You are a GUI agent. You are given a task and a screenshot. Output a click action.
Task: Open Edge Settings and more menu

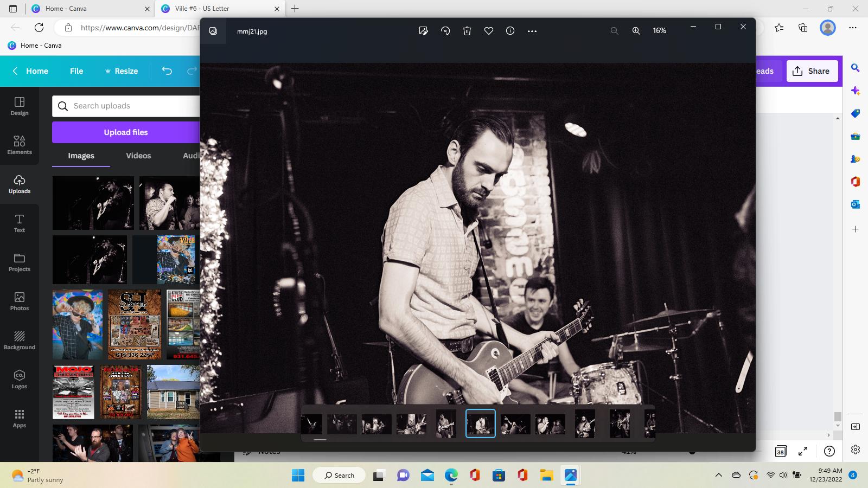click(853, 28)
